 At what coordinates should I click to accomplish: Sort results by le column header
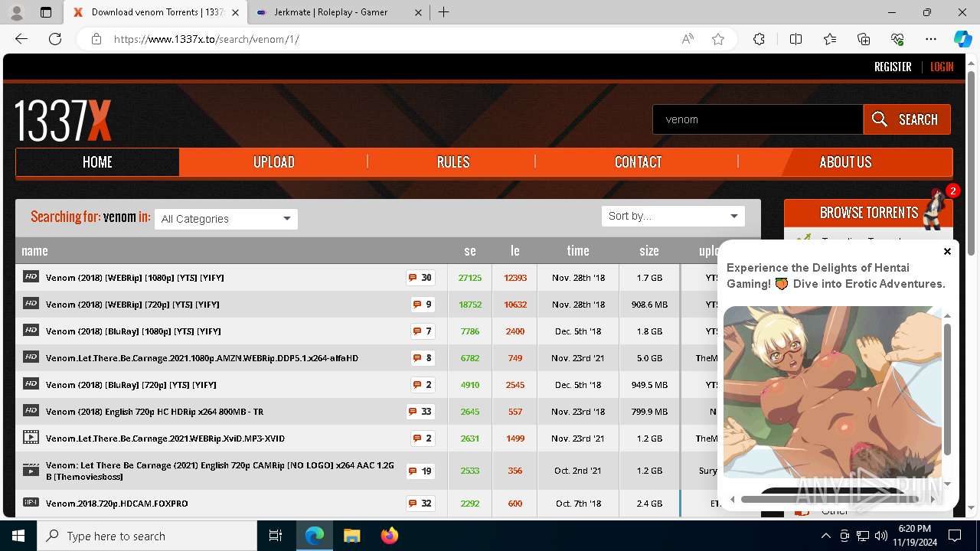tap(515, 251)
